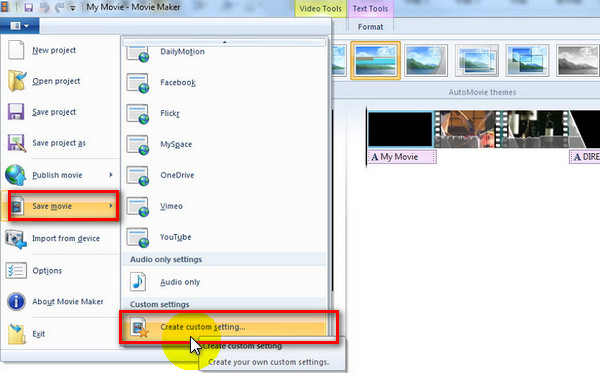600x373 pixels.
Task: Choose the Audio only music note icon
Action: pyautogui.click(x=138, y=282)
